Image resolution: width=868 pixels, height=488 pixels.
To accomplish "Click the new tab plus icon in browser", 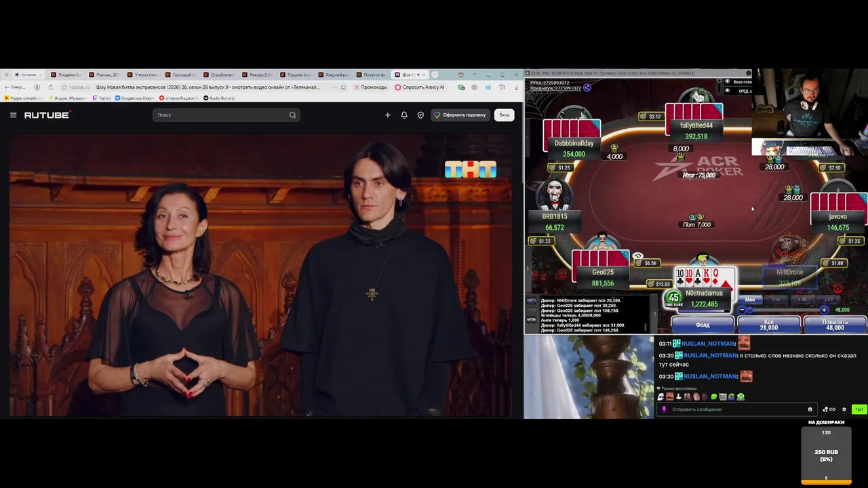I will 435,75.
